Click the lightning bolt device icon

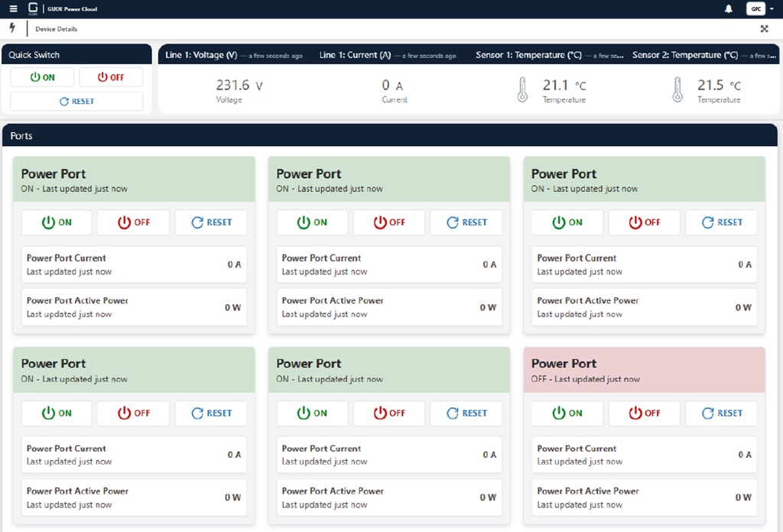[x=12, y=28]
